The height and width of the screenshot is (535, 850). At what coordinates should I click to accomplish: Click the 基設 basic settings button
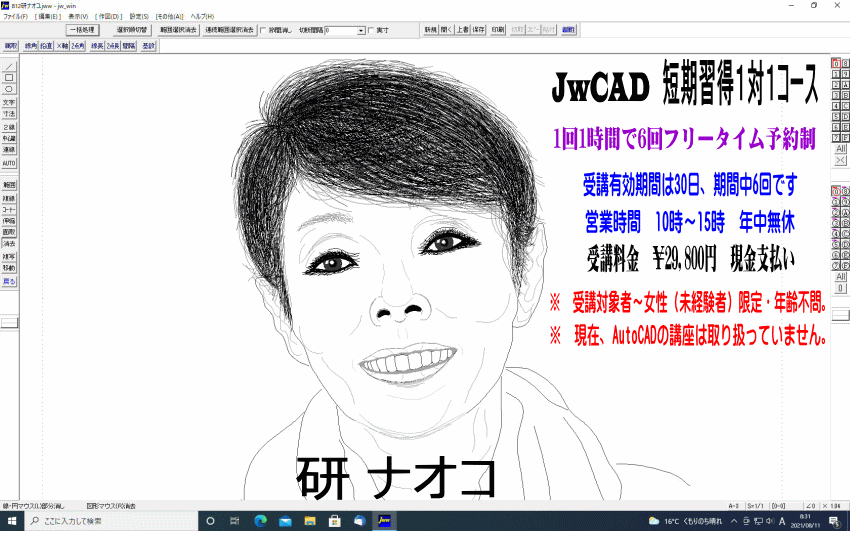pyautogui.click(x=149, y=46)
